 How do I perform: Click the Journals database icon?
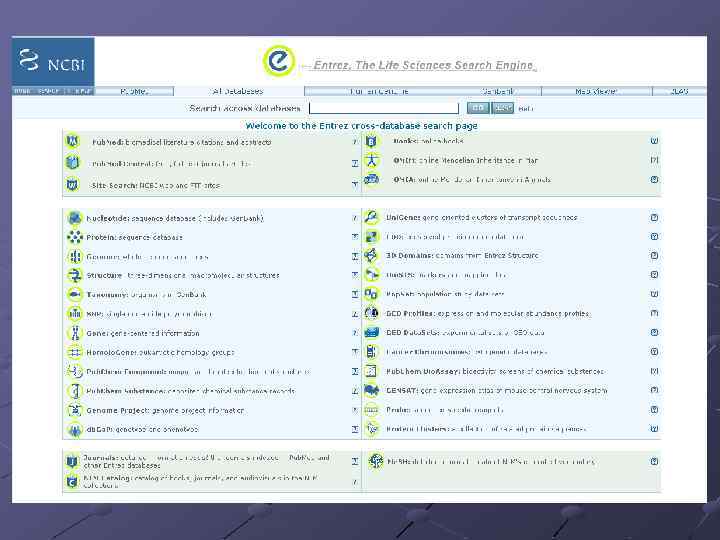coord(72,461)
